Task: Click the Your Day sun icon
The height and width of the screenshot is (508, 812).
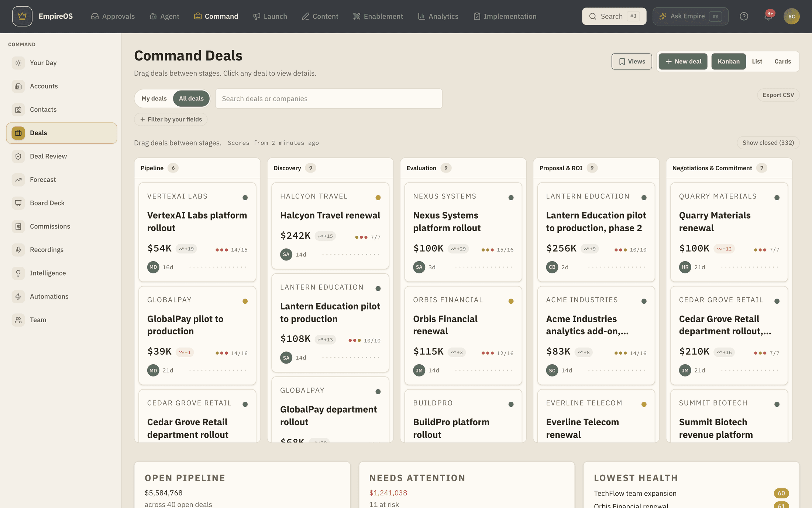Action: [x=18, y=63]
